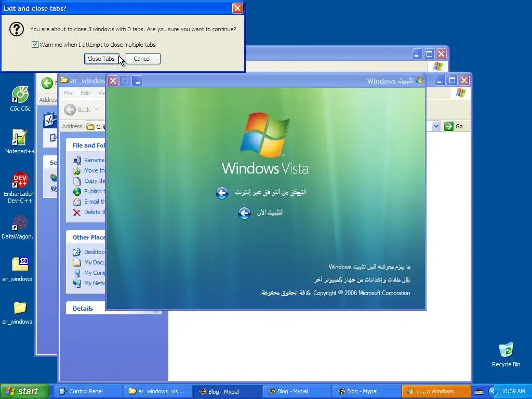Select the Notepad++ desktop shortcut
532x399 pixels.
pyautogui.click(x=19, y=141)
